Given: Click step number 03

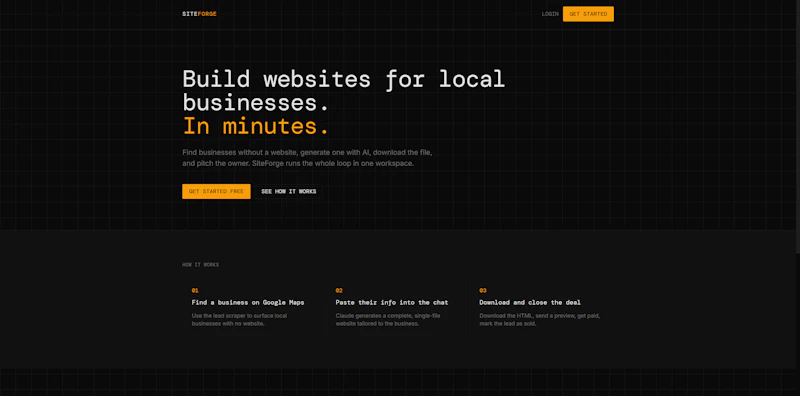Looking at the screenshot, I should 483,290.
